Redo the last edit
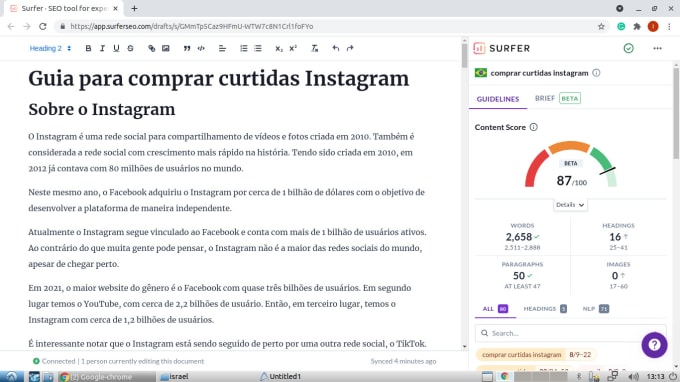This screenshot has height=382, width=680. coord(350,48)
